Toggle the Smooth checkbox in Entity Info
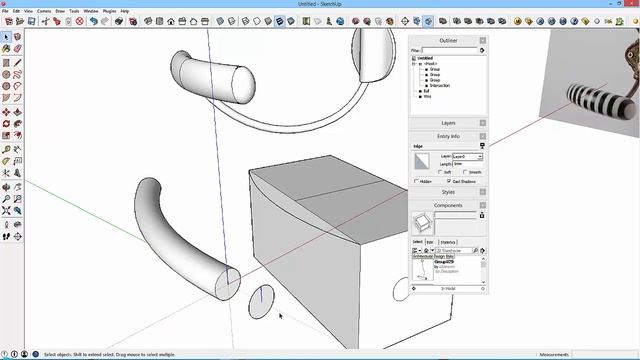The image size is (640, 360). (465, 172)
